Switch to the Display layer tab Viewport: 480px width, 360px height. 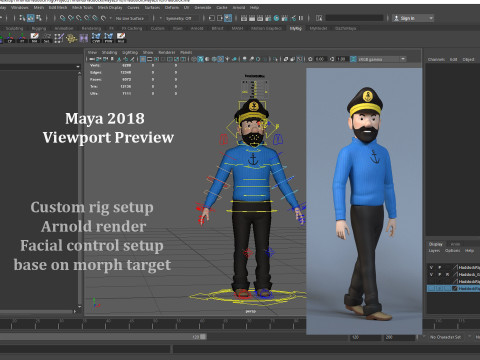click(x=436, y=244)
